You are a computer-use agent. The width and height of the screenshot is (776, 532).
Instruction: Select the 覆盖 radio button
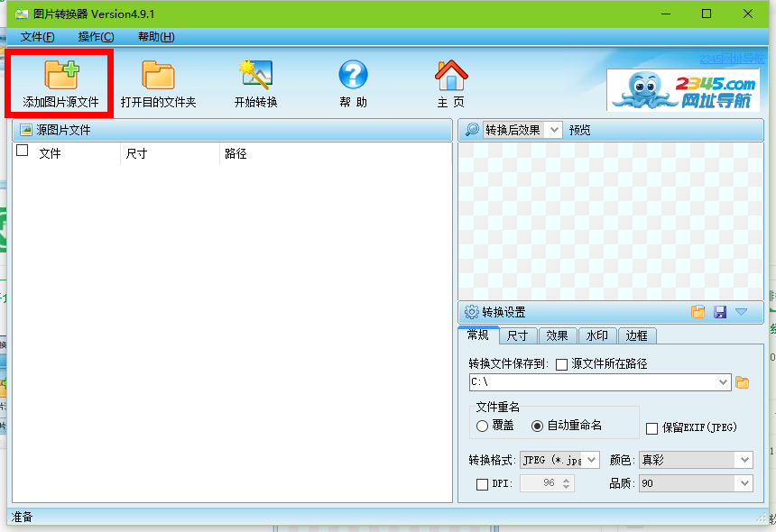[482, 426]
